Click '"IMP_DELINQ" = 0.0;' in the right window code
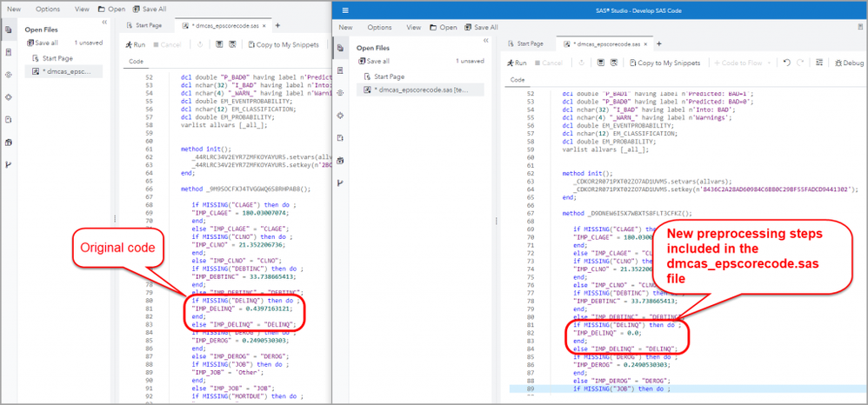The width and height of the screenshot is (868, 405). (608, 333)
